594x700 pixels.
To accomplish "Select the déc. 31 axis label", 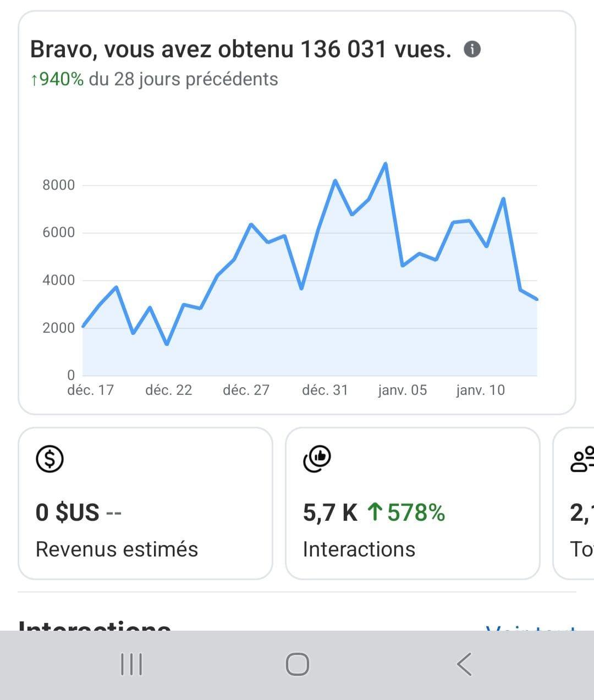I will [x=324, y=390].
